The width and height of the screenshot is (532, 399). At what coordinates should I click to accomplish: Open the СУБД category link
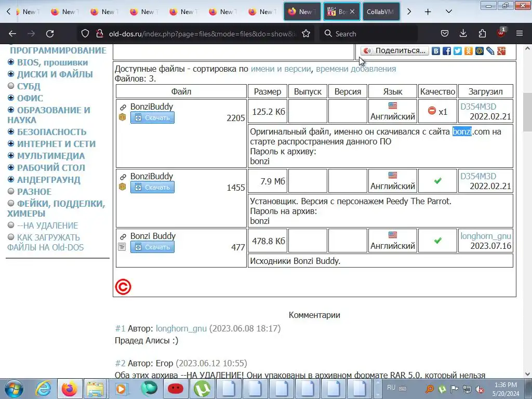[29, 86]
